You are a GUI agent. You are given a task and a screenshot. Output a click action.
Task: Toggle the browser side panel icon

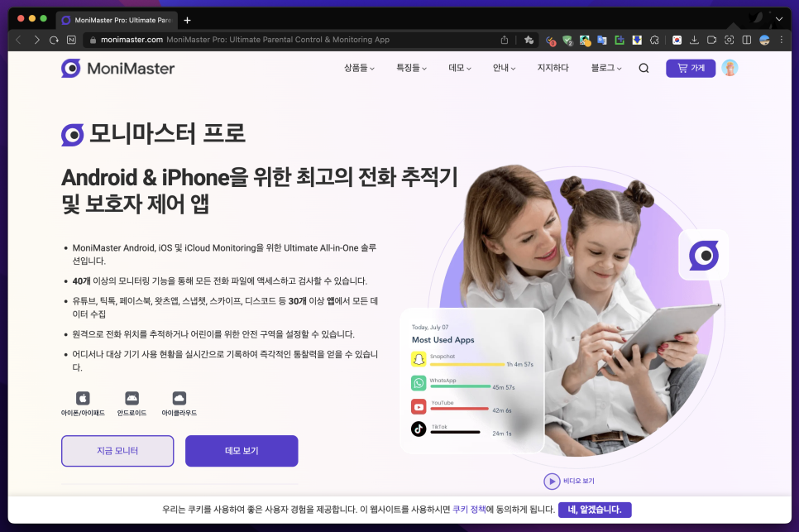click(747, 40)
